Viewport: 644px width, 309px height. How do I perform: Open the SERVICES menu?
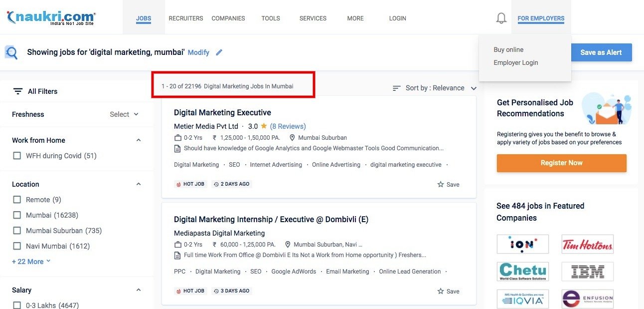point(313,18)
